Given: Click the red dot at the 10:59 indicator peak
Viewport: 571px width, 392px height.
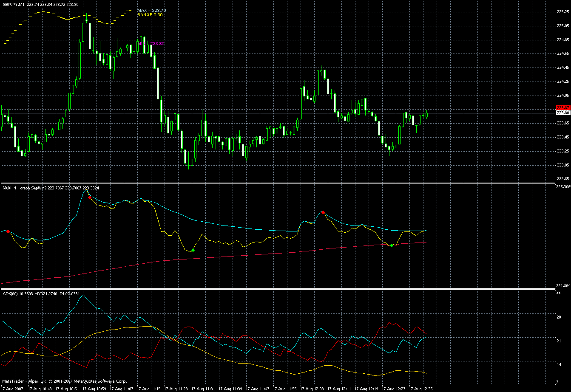Looking at the screenshot, I should pos(89,197).
